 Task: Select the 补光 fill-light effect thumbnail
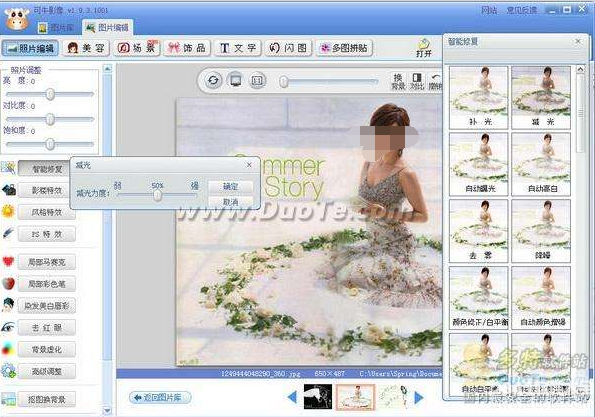(479, 98)
